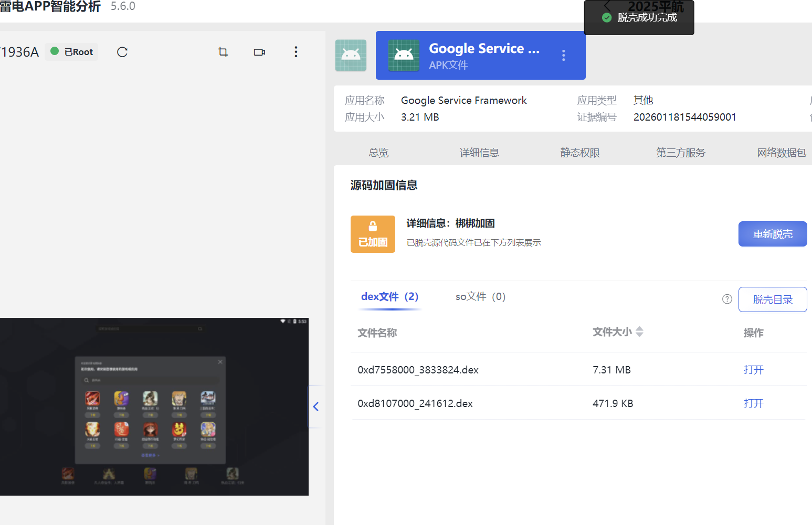This screenshot has width=812, height=525.
Task: Open the 0xd8107000_241612.dex file via 打开
Action: pos(754,403)
